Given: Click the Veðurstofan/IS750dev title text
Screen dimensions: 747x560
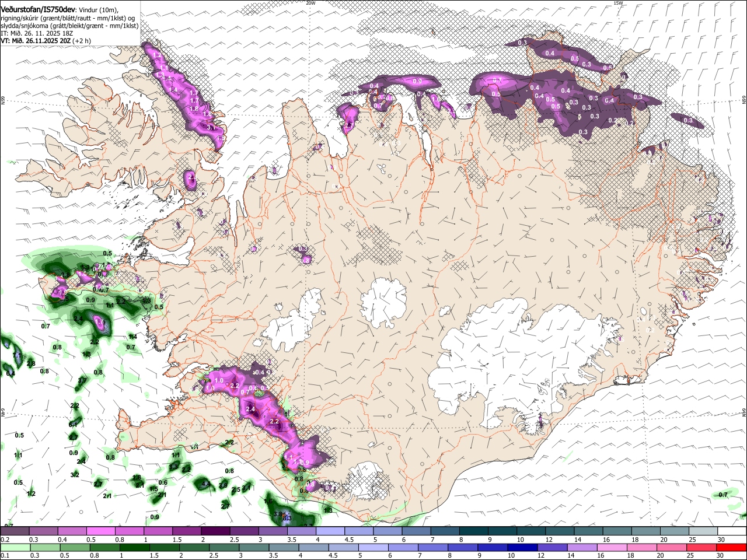Looking at the screenshot, I should pos(37,9).
